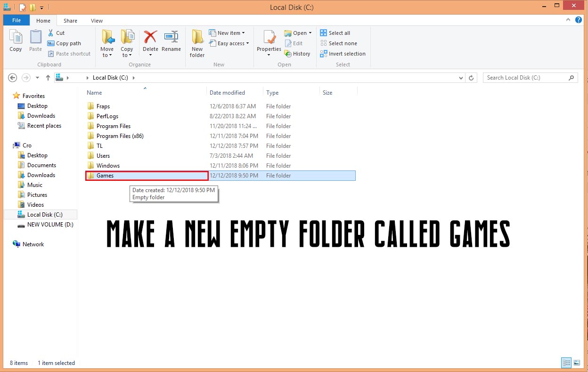Image resolution: width=588 pixels, height=372 pixels.
Task: Choose Copy path in the ribbon
Action: click(64, 43)
